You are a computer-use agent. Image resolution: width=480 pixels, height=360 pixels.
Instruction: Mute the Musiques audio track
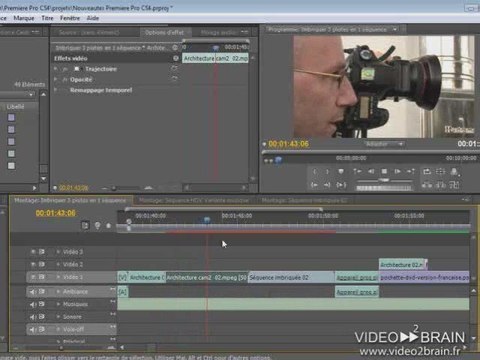33,304
